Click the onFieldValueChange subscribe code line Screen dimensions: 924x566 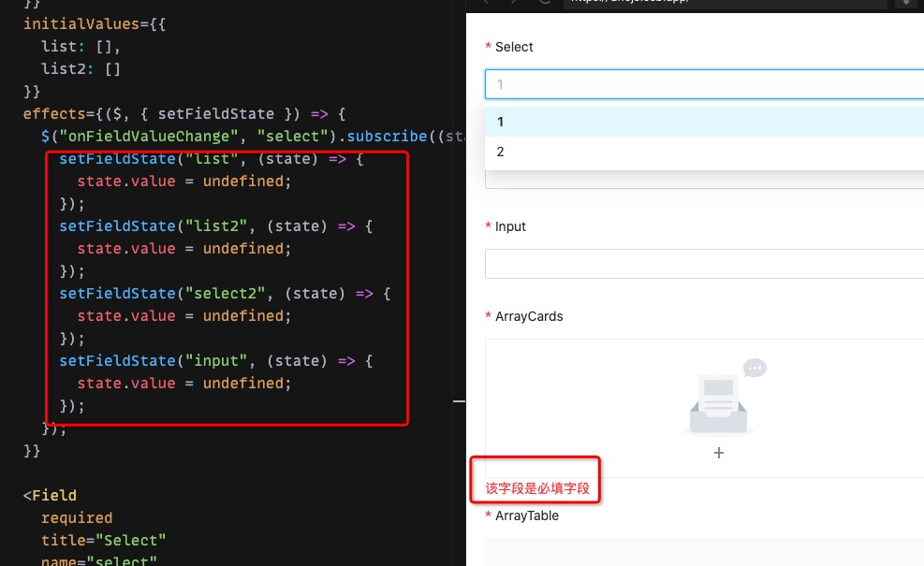(253, 136)
